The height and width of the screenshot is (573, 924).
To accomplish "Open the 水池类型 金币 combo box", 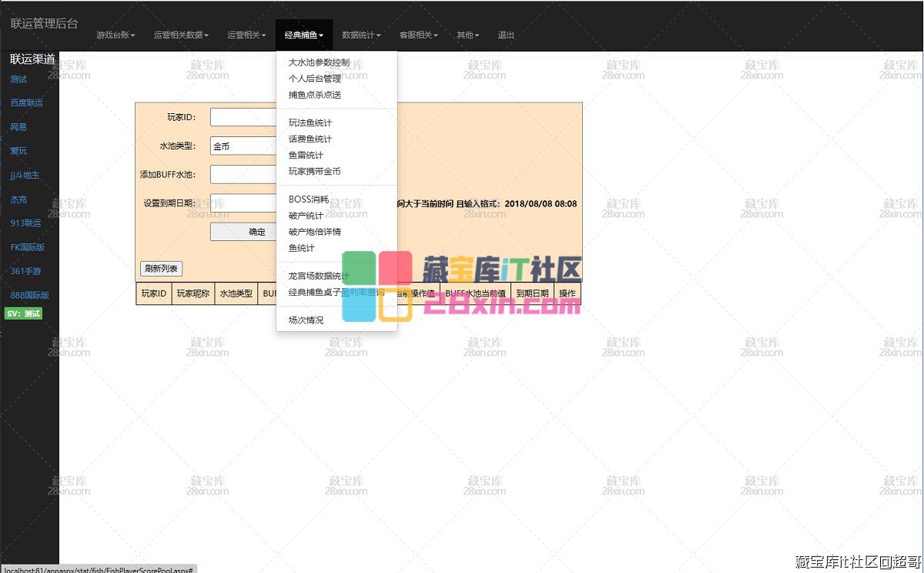I will tap(243, 146).
